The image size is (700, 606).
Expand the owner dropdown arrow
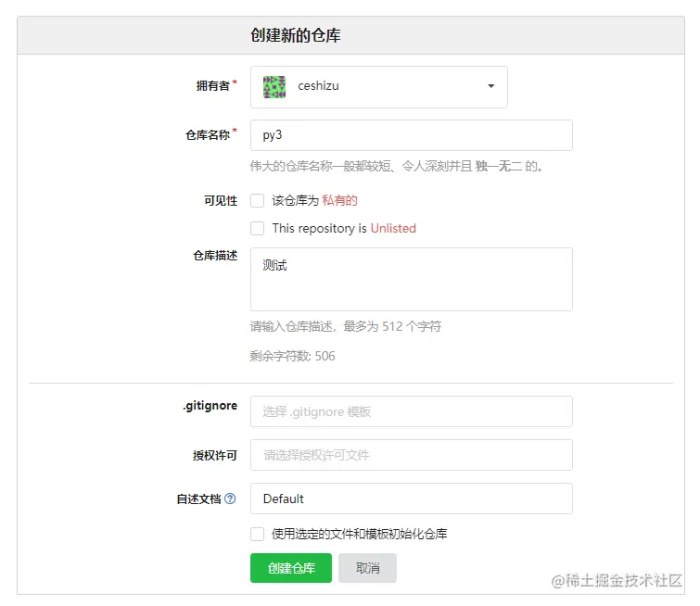coord(491,86)
